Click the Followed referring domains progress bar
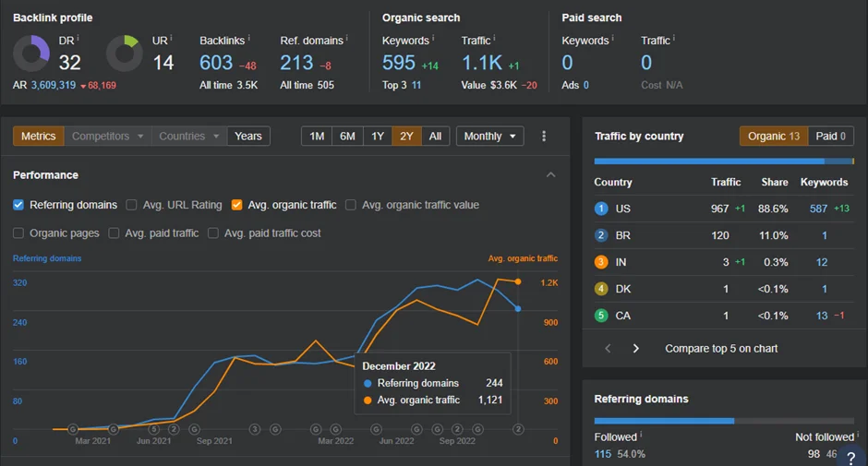The height and width of the screenshot is (466, 868). point(664,421)
